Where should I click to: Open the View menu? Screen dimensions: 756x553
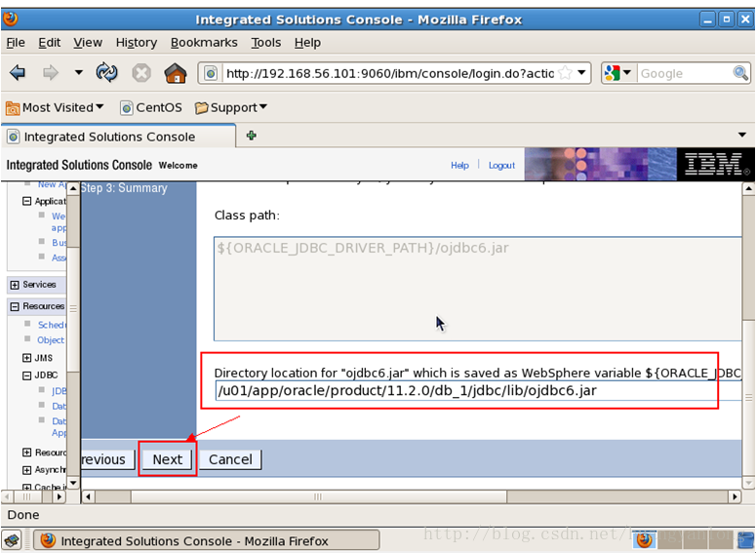88,43
